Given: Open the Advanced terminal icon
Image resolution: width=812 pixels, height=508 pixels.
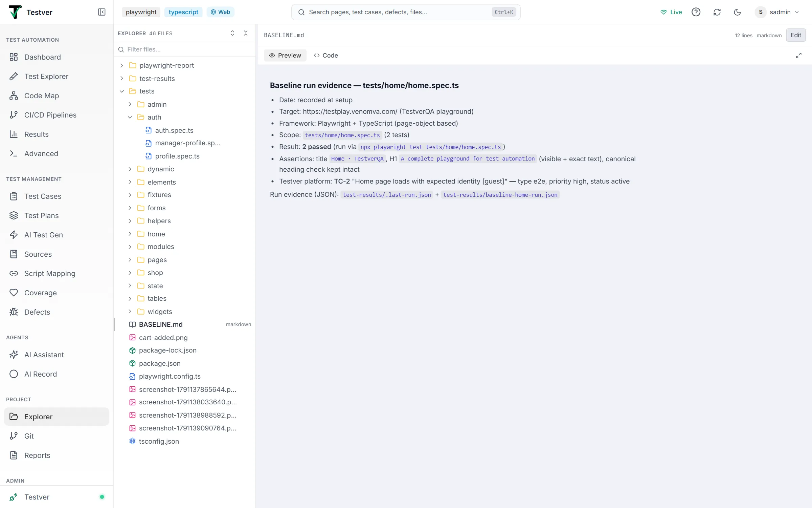Looking at the screenshot, I should (x=14, y=153).
